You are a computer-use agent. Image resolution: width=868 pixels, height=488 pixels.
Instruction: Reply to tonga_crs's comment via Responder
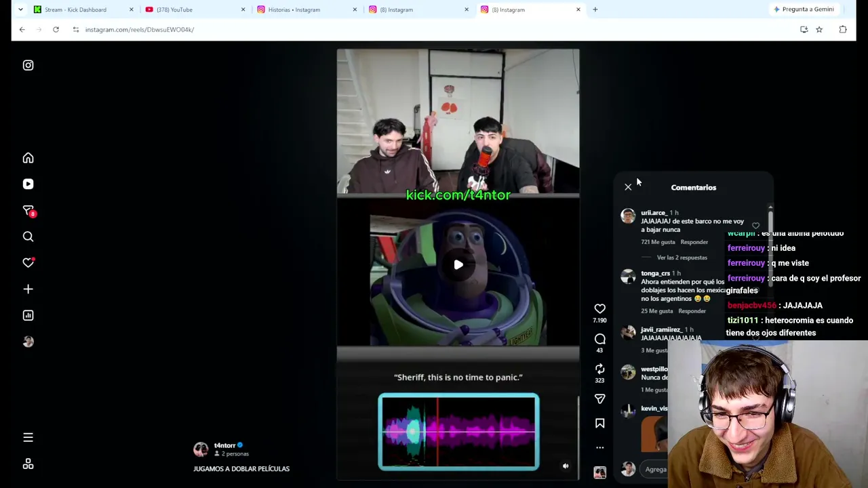click(x=692, y=311)
